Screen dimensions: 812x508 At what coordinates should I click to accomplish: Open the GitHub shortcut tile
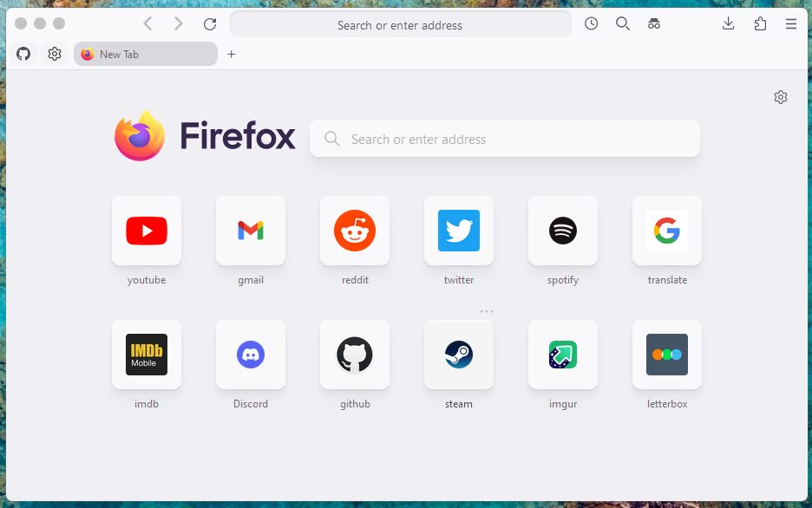(x=354, y=355)
